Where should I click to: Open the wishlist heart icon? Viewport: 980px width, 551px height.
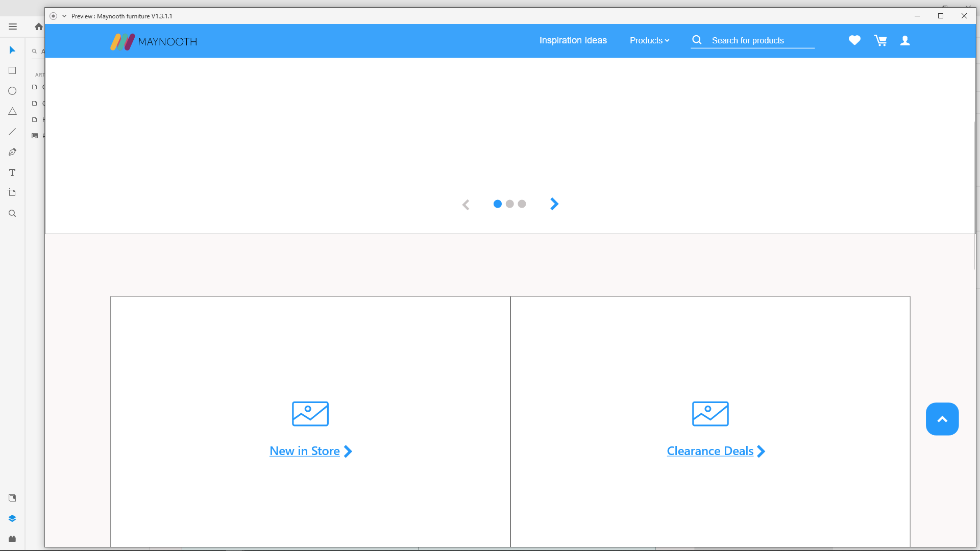[854, 40]
